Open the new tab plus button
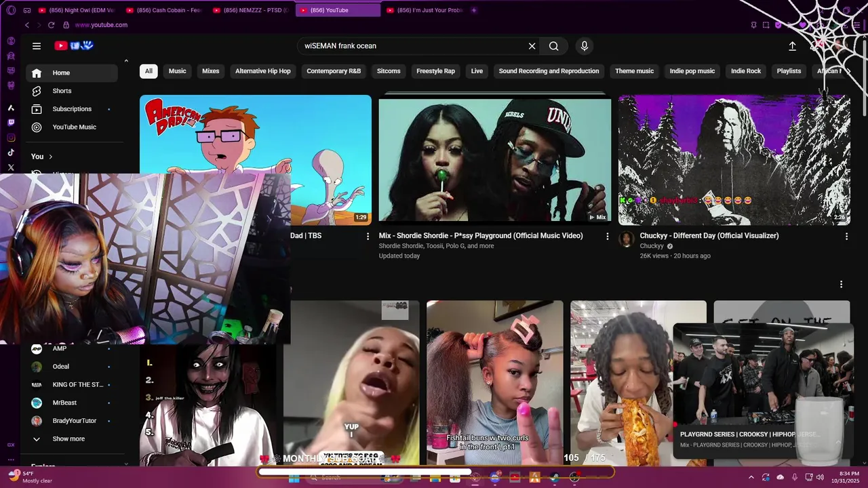Image resolution: width=868 pixels, height=488 pixels. 473,10
